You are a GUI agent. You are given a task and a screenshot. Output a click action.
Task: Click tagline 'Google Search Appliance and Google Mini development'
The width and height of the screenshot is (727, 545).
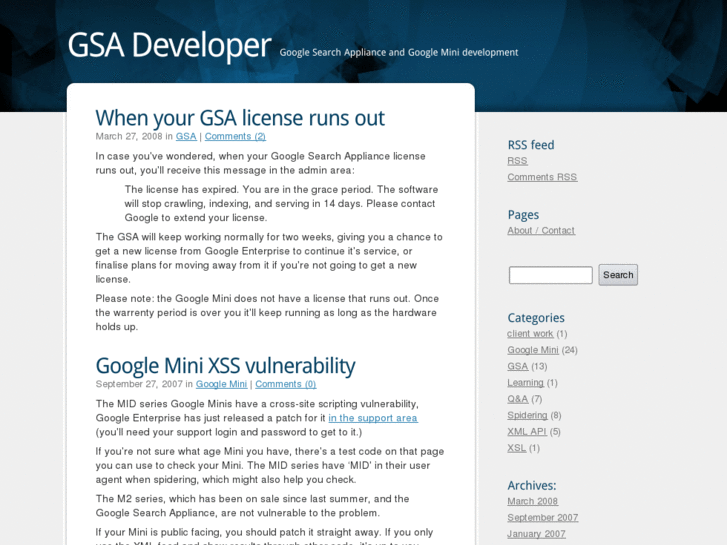coord(399,52)
